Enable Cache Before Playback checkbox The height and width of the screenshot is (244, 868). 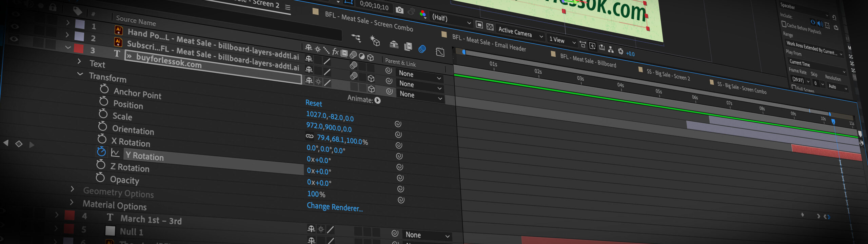[x=784, y=24]
